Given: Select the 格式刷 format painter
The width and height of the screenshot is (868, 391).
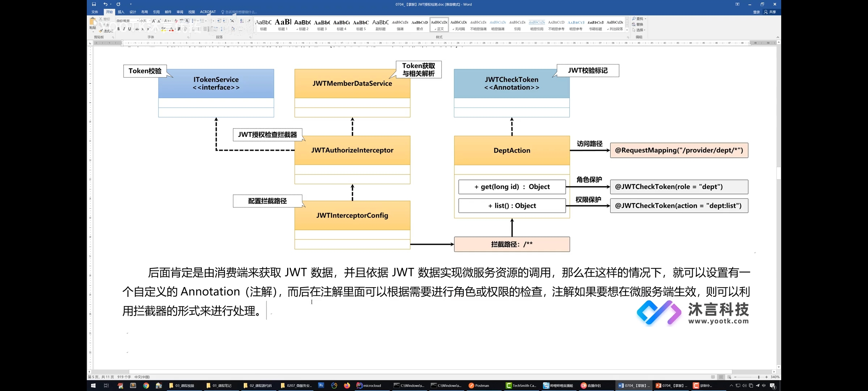Looking at the screenshot, I should pyautogui.click(x=107, y=31).
